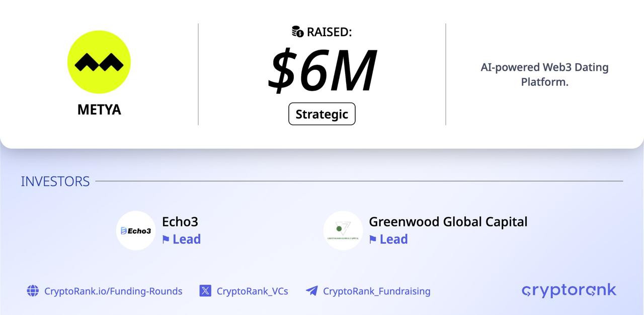Click the flag icon under Echo3
The height and width of the screenshot is (315, 644).
click(166, 240)
